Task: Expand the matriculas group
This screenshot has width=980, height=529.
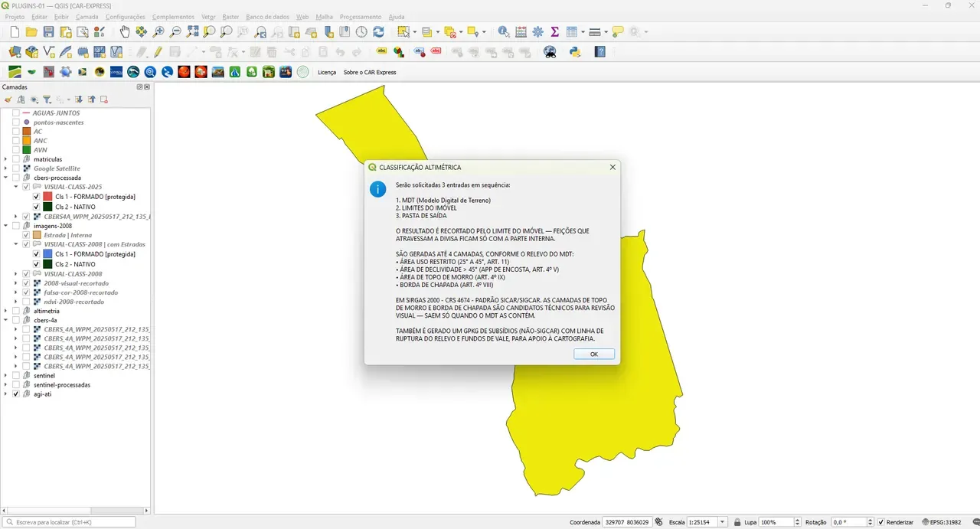Action: [6, 159]
